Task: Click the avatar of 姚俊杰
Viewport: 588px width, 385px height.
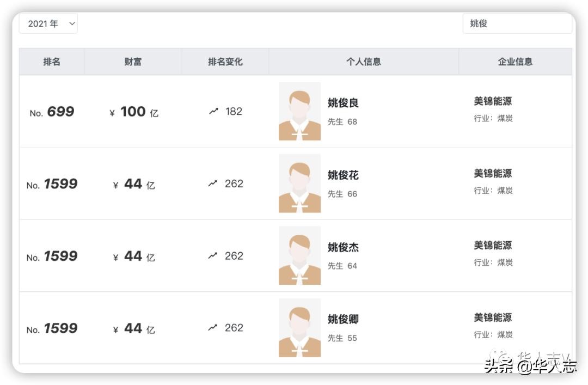Action: pyautogui.click(x=299, y=255)
